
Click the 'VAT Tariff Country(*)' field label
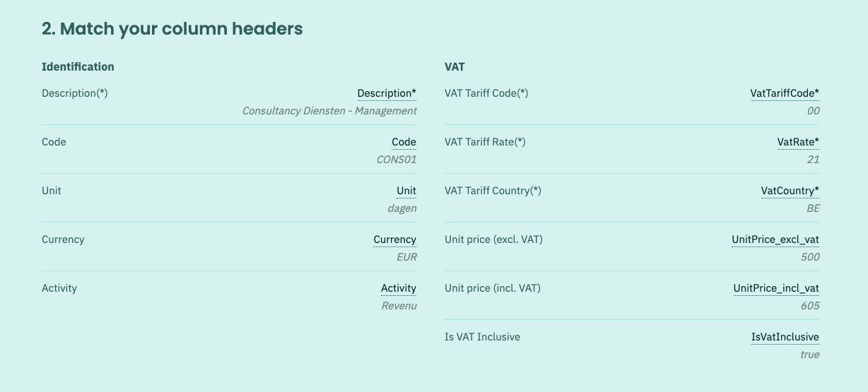tap(493, 191)
